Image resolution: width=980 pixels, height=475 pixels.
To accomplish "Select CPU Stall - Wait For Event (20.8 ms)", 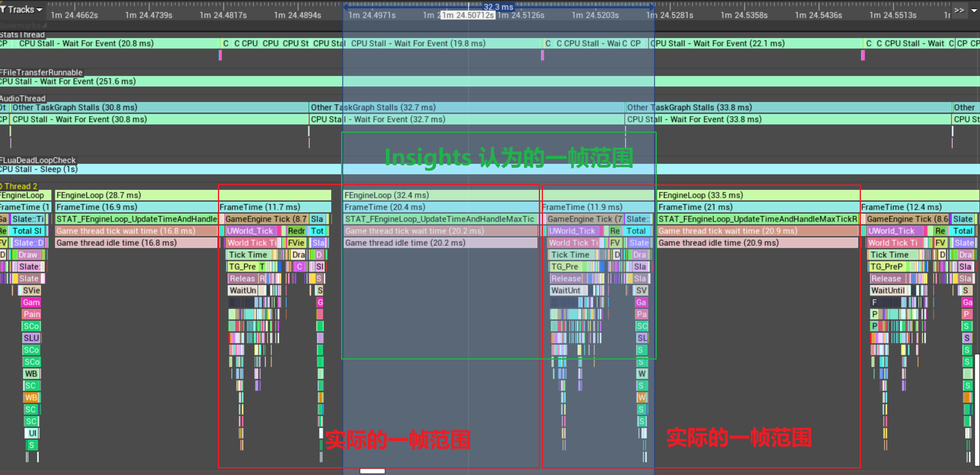I will click(x=118, y=43).
